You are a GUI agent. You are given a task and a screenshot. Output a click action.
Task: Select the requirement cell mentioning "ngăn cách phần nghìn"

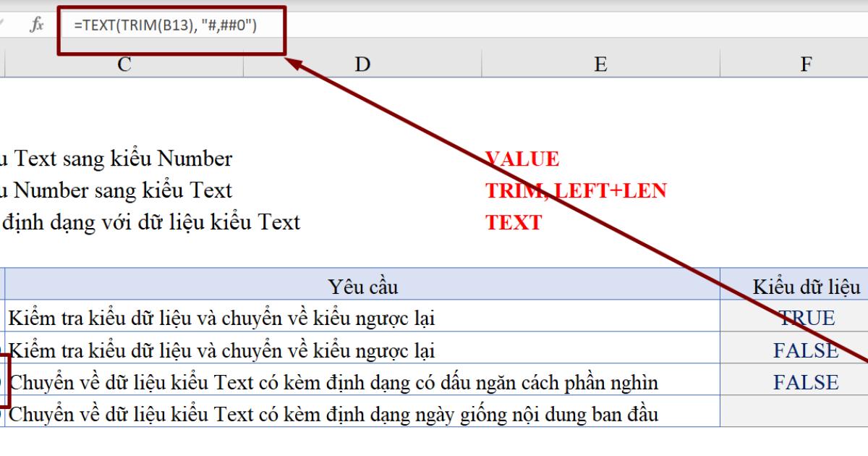[x=333, y=382]
